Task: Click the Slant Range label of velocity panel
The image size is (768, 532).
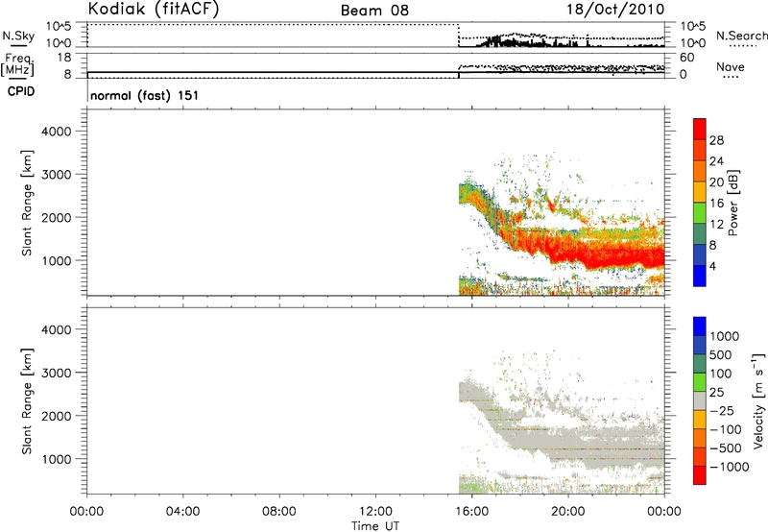Action: click(27, 401)
